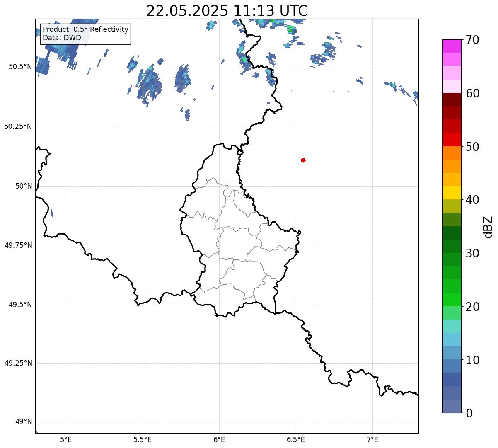The image size is (498, 448).
Task: Click the 30 tick label on colorbar
Action: click(x=472, y=253)
